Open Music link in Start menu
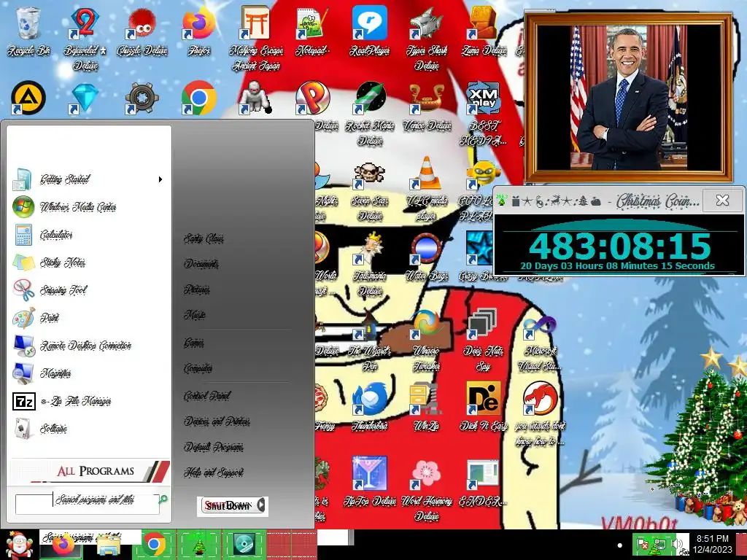 pos(194,315)
